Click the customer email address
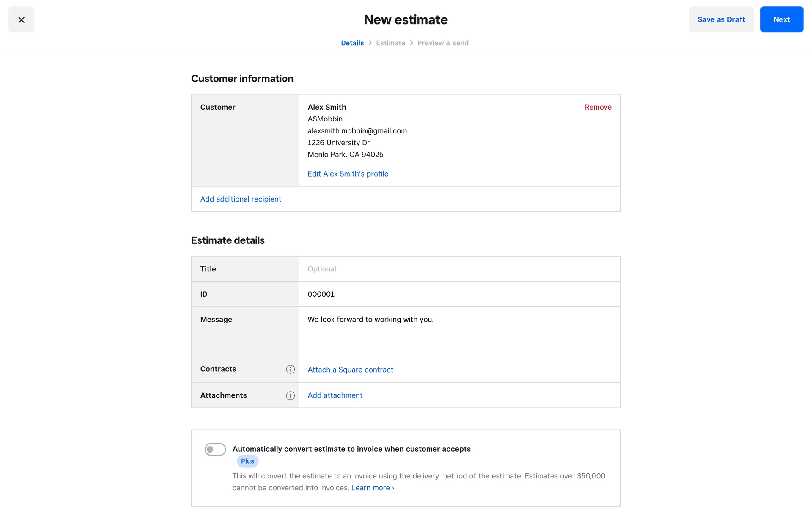This screenshot has height=508, width=812. coord(357,131)
